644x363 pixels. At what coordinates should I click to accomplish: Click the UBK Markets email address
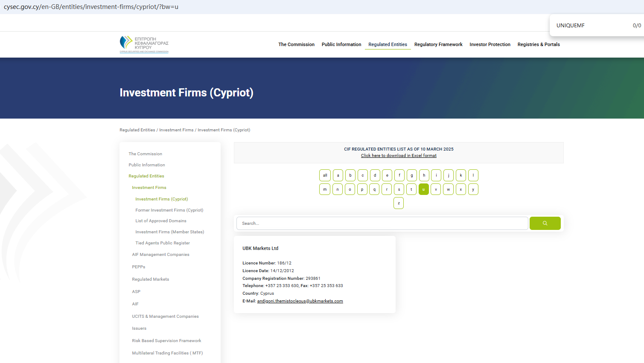pyautogui.click(x=300, y=301)
